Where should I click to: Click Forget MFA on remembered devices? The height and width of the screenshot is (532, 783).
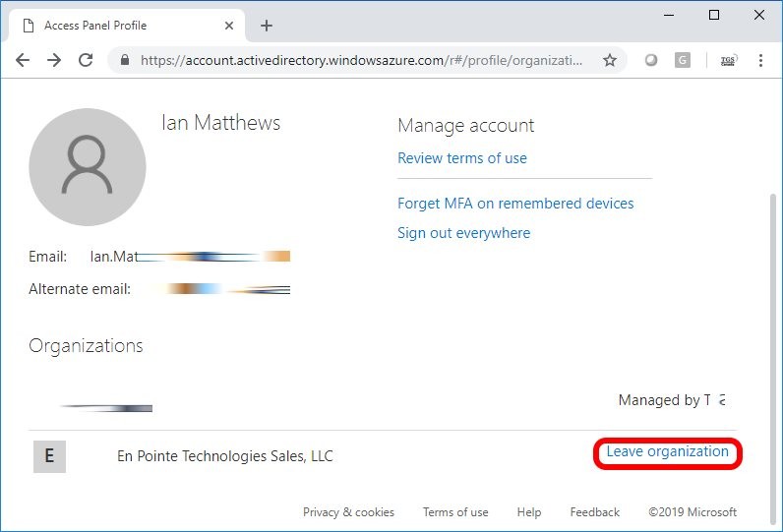pyautogui.click(x=515, y=204)
